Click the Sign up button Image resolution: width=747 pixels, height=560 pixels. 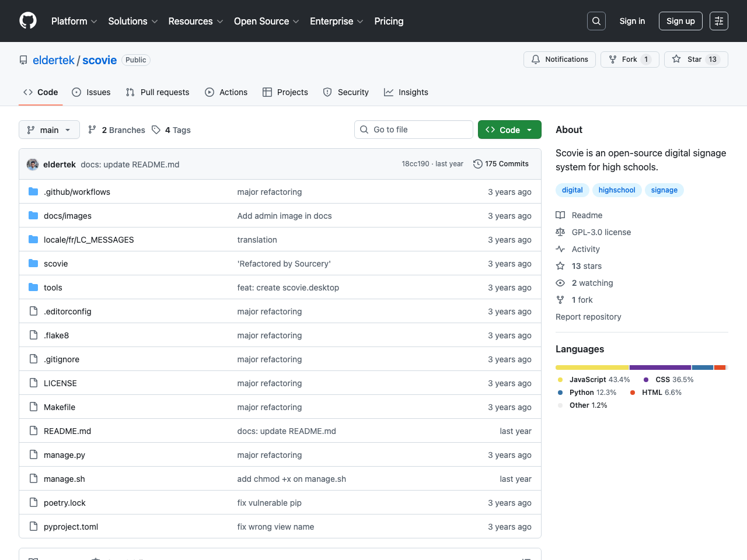[x=680, y=21]
